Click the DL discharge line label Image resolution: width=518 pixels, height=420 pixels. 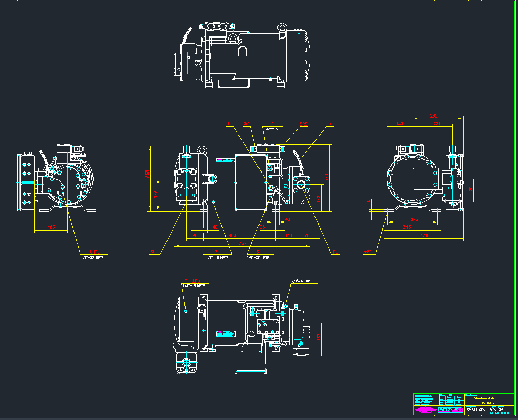coord(334,252)
